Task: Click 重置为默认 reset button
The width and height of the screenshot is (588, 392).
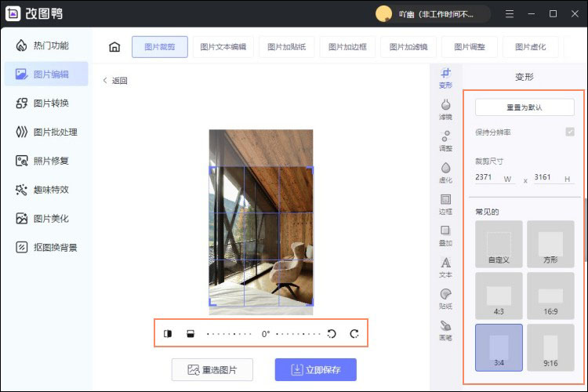Action: tap(524, 107)
